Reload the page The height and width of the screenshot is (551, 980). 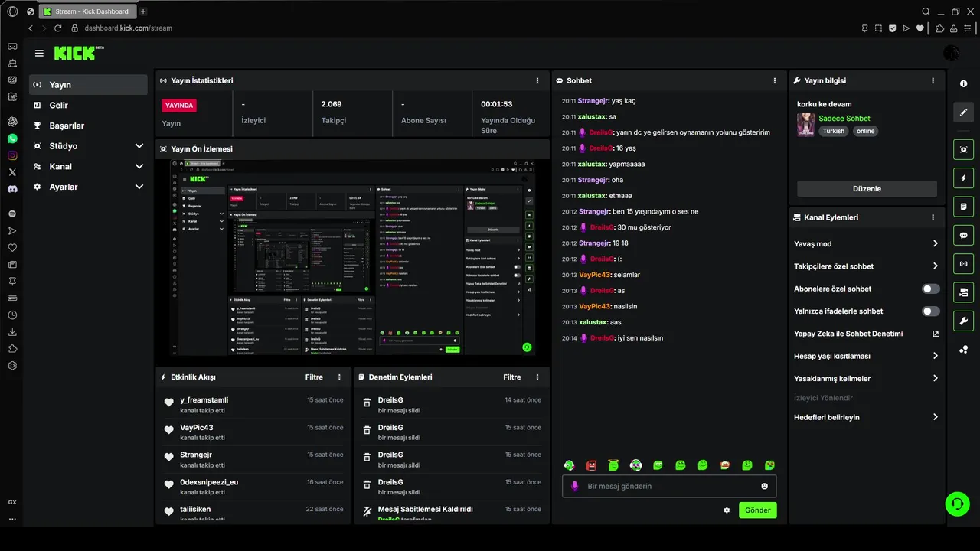click(x=57, y=28)
